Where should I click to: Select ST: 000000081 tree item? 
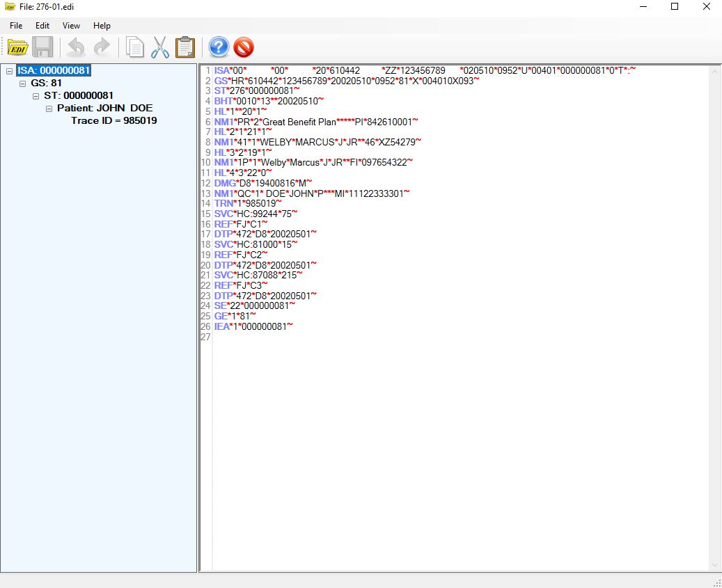79,96
